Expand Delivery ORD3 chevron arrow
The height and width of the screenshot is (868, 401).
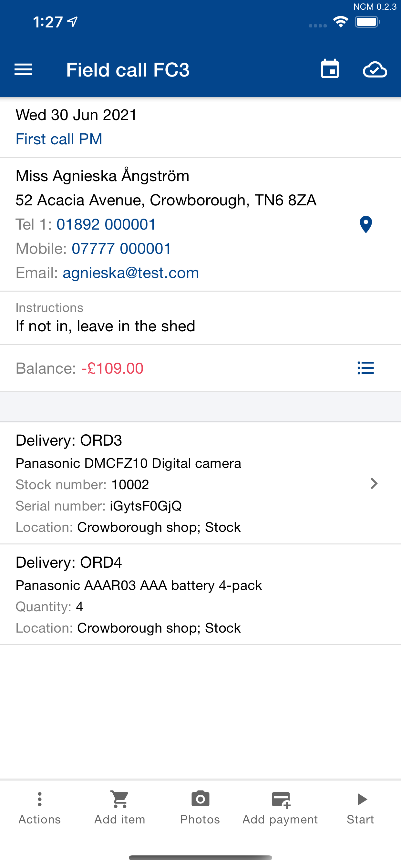coord(374,483)
